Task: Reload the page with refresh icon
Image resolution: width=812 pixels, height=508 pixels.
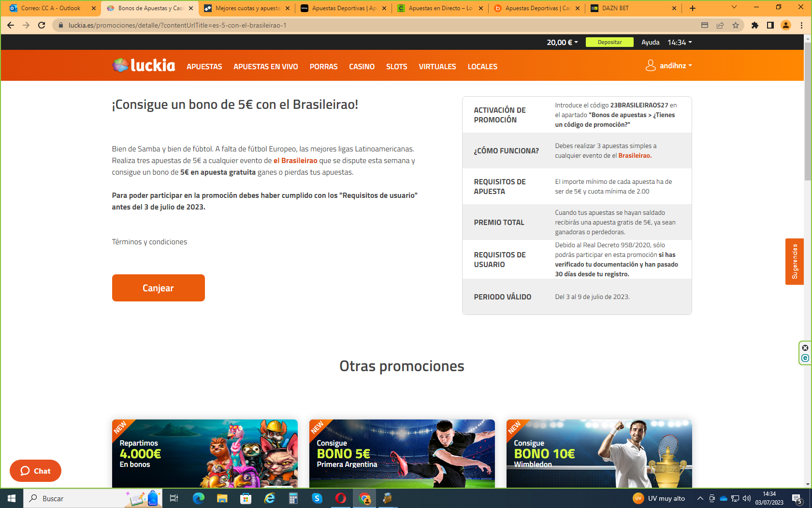Action: [x=42, y=25]
